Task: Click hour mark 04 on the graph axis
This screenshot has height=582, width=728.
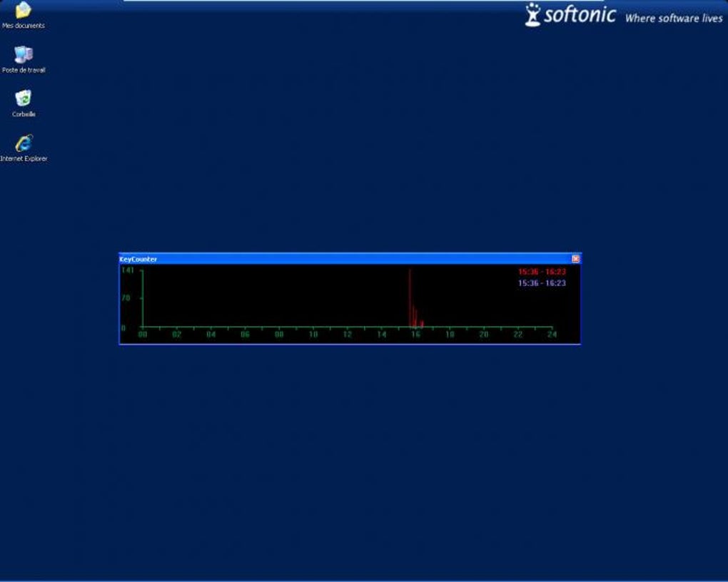Action: point(211,335)
